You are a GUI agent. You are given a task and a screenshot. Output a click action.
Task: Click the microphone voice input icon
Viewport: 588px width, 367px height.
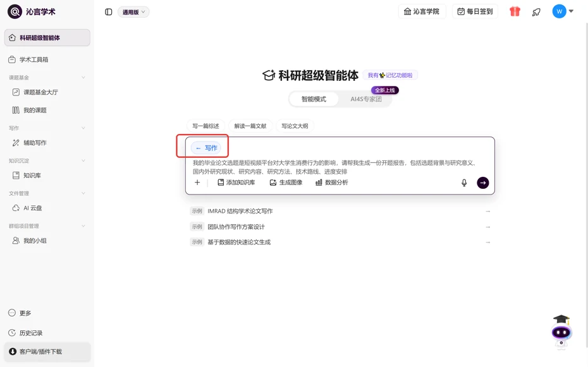(464, 183)
